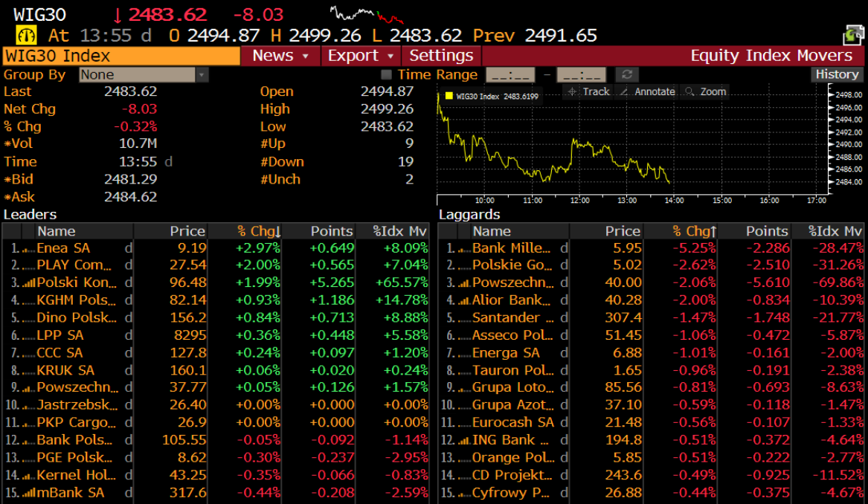This screenshot has height=504, width=868.
Task: Select Grupa Loto… row in Laggards
Action: [651, 388]
